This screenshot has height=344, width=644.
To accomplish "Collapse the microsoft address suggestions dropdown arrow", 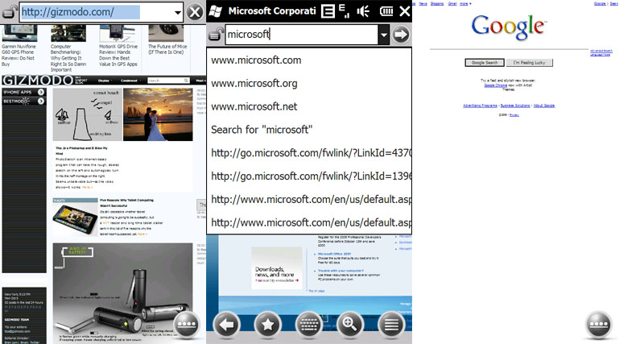I will 384,35.
